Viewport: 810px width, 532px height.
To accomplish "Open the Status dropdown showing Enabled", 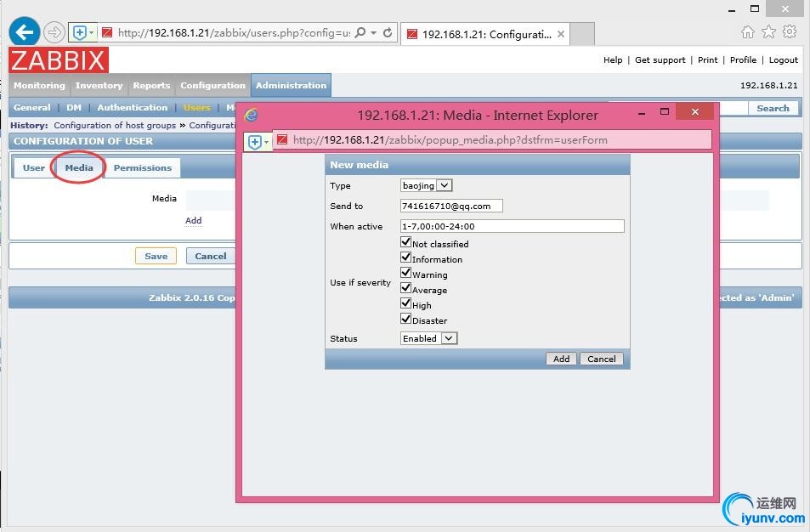I will tap(428, 338).
